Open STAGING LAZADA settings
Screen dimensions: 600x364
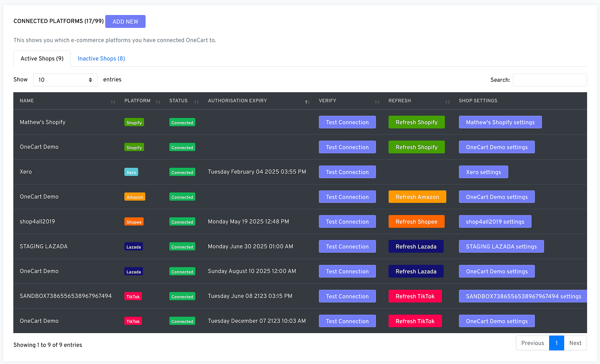point(501,246)
